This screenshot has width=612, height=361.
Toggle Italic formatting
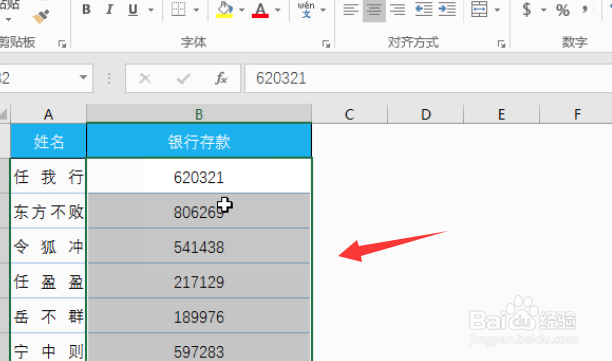109,9
